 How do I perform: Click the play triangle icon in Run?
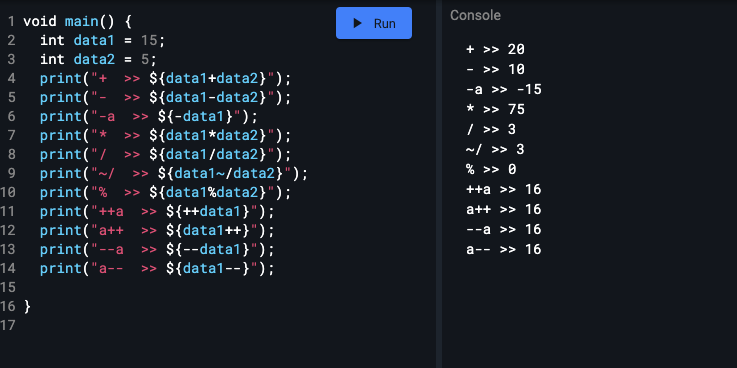[358, 23]
